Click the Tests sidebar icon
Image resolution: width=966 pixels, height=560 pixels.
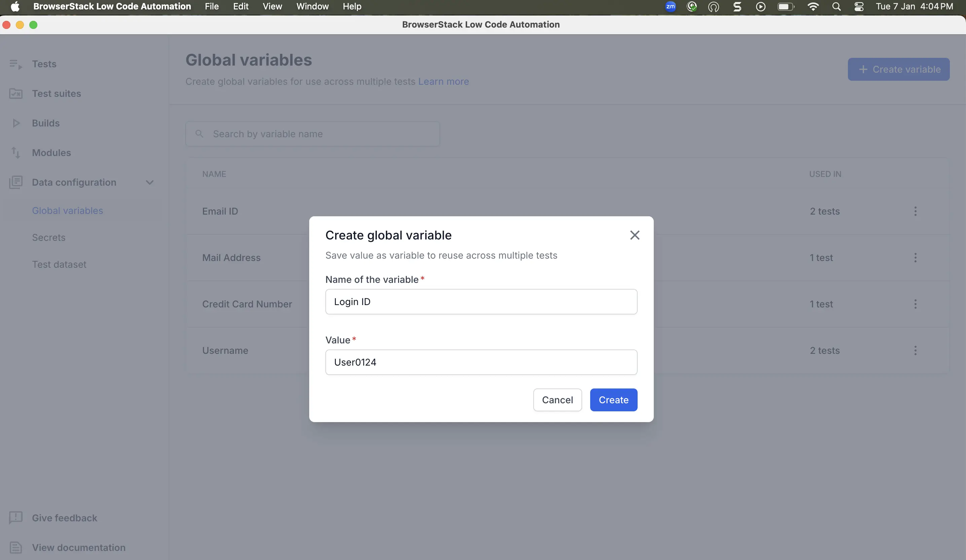pyautogui.click(x=15, y=64)
